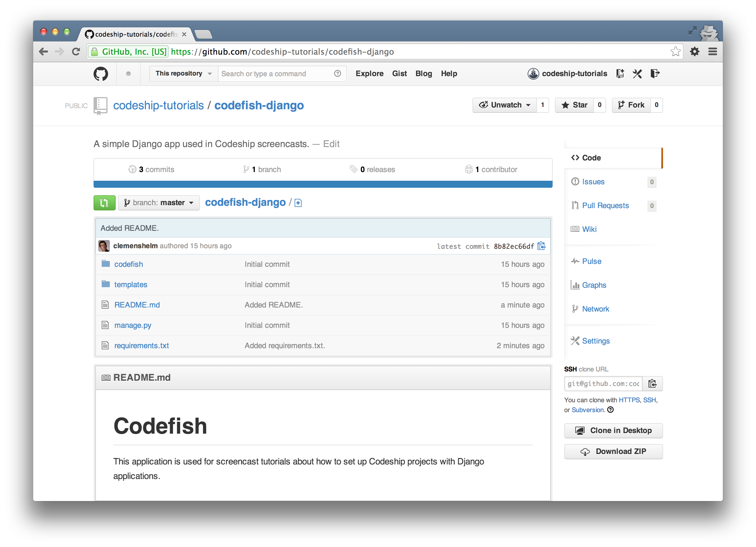Screen dimensions: 756x547
Task: Click the blue language statistics bar
Action: (x=323, y=185)
